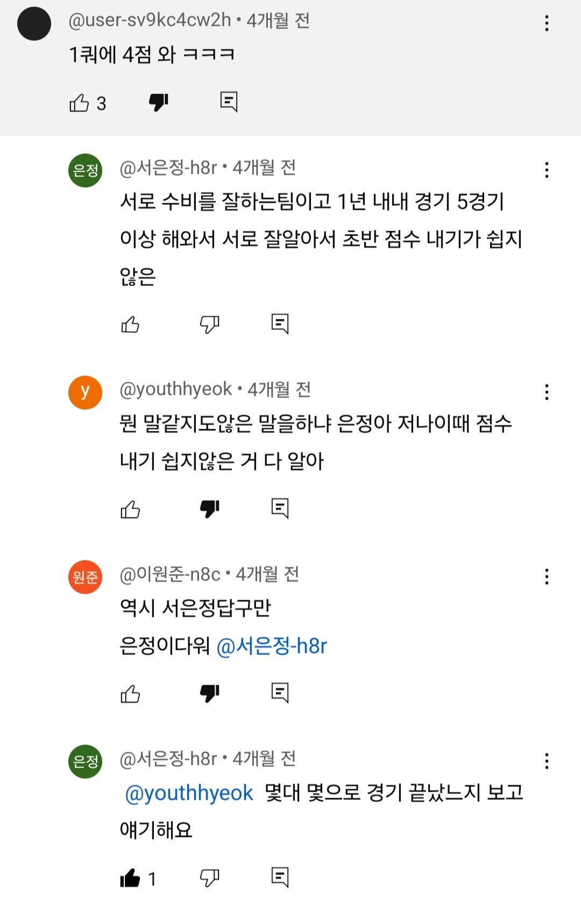Click the blue @youthhyeok mention link
Screen dimensions: 581x924
[189, 793]
